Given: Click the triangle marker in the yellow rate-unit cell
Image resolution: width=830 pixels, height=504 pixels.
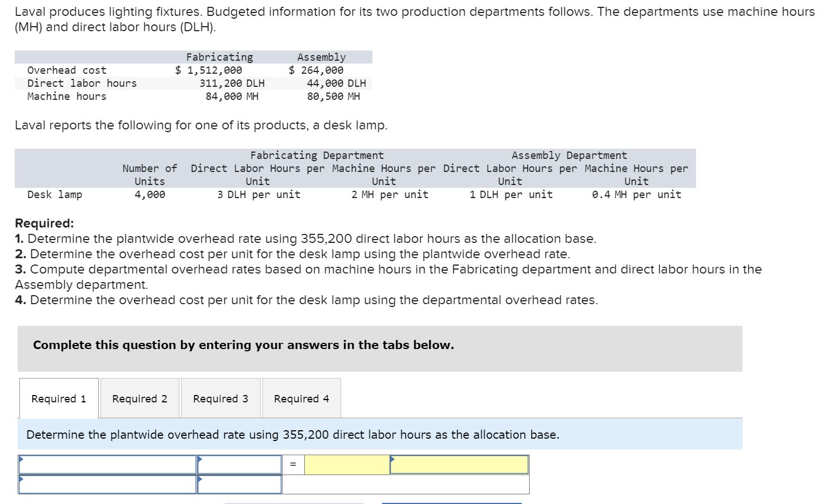Looking at the screenshot, I should (393, 459).
